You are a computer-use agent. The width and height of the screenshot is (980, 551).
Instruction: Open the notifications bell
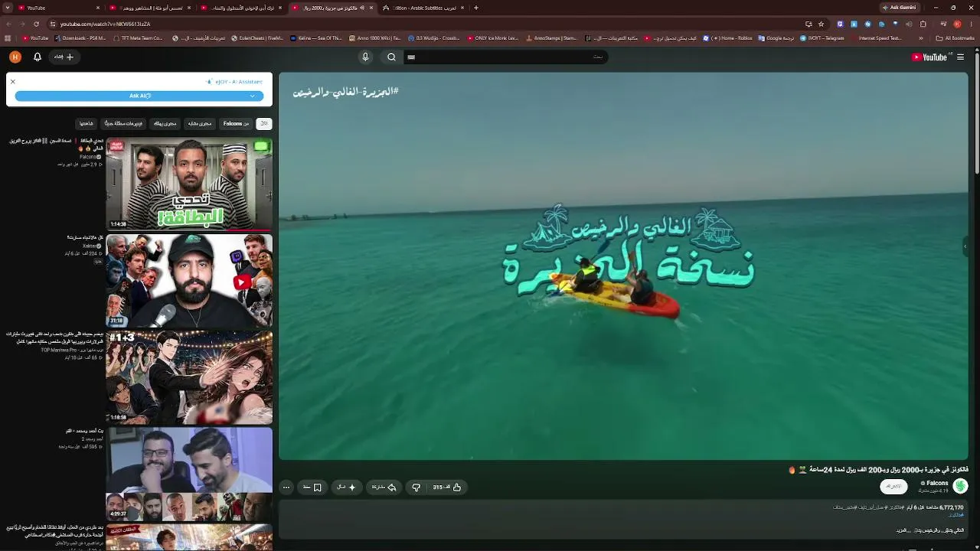[x=37, y=57]
